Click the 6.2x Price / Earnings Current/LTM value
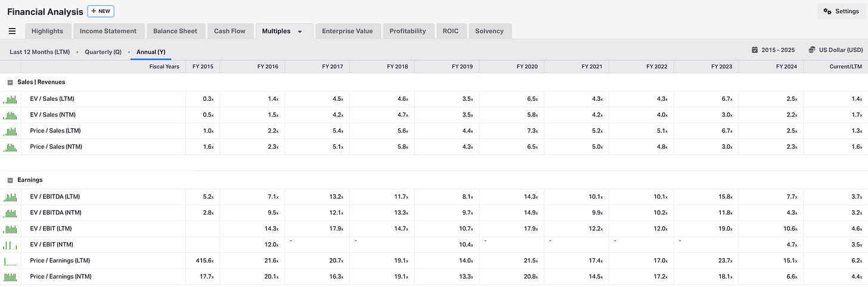Viewport: 868px width, 287px height. (x=855, y=261)
